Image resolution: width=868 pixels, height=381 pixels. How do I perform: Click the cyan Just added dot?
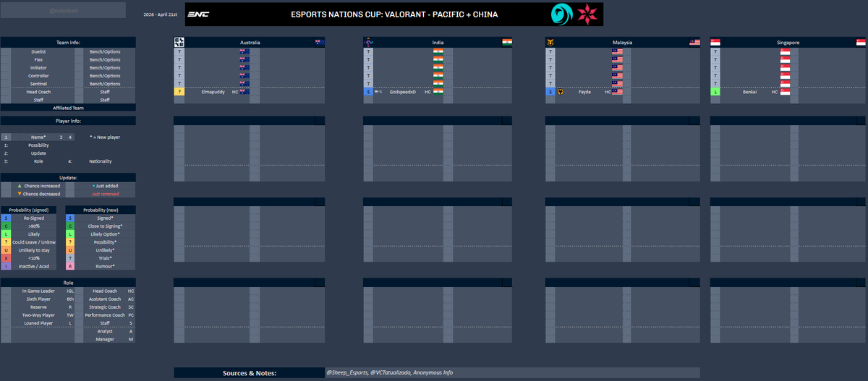point(93,186)
